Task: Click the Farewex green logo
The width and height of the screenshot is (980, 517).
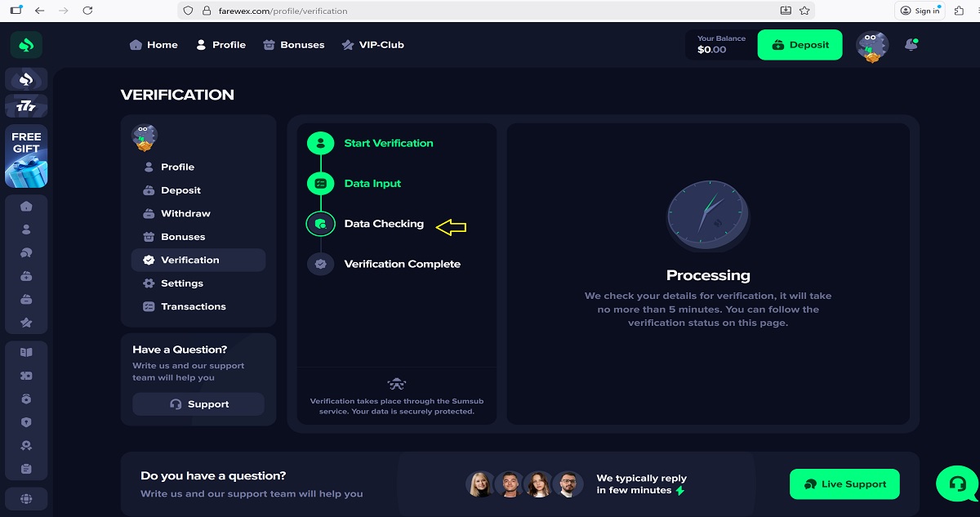Action: coord(26,45)
